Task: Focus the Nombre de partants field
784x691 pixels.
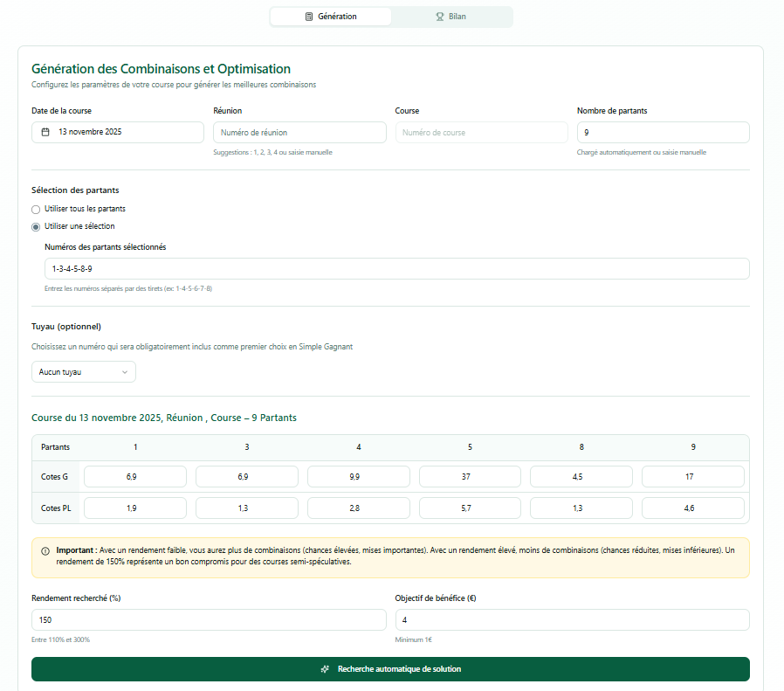Action: coord(663,132)
